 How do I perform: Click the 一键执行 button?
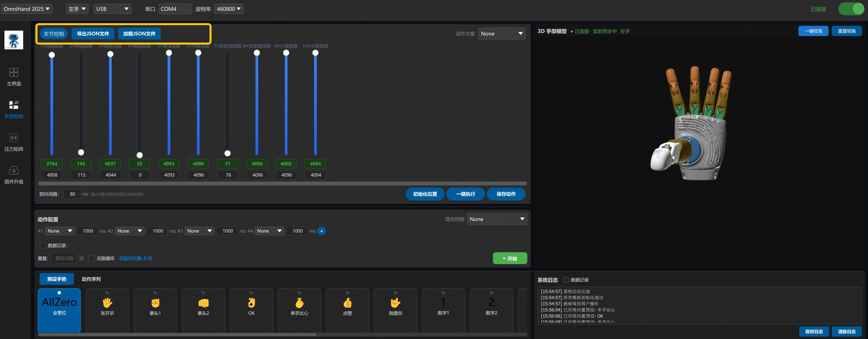click(x=465, y=194)
